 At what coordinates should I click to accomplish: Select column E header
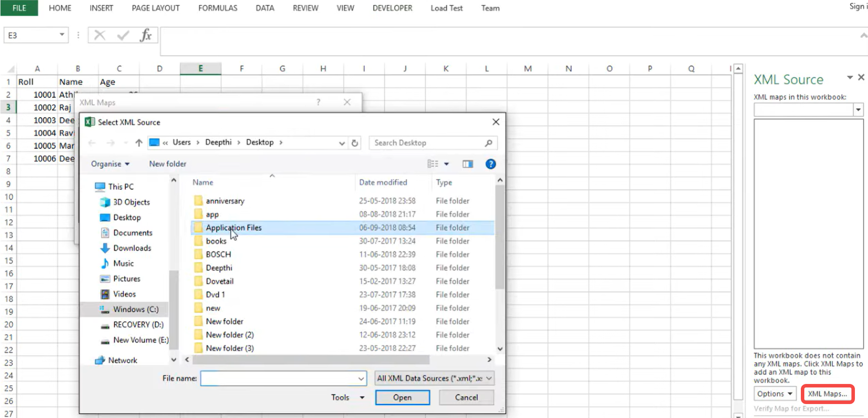200,69
